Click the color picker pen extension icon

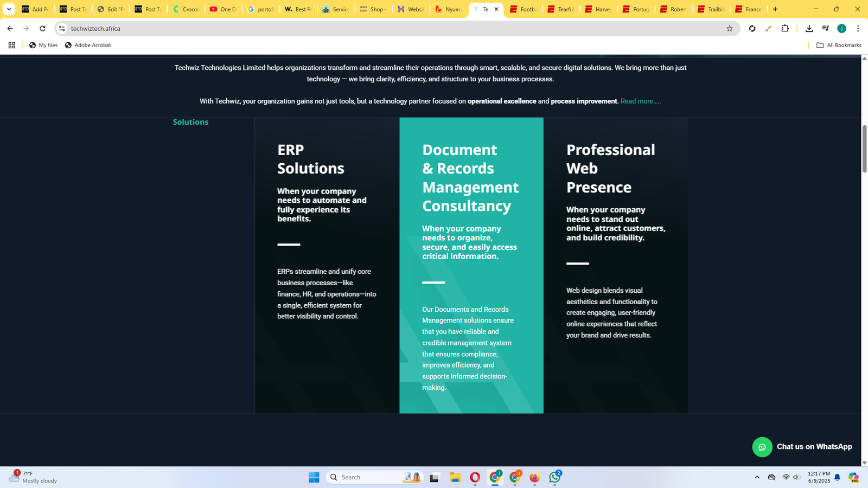[x=768, y=28]
